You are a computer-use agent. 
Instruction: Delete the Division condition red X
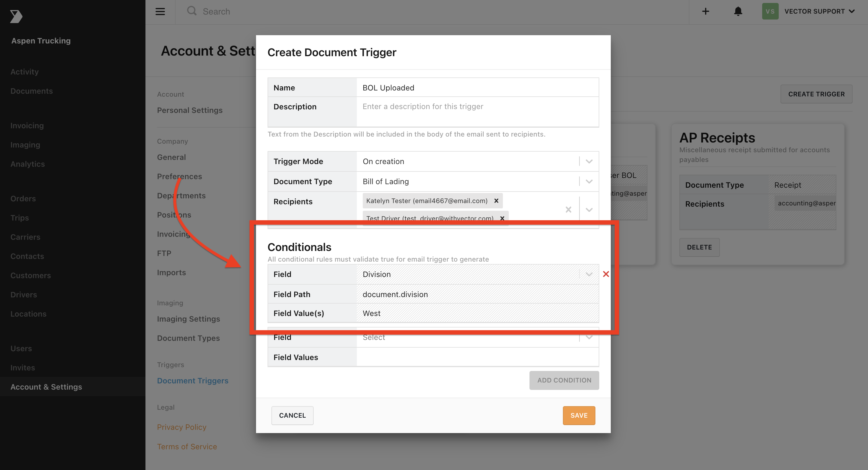(x=606, y=274)
